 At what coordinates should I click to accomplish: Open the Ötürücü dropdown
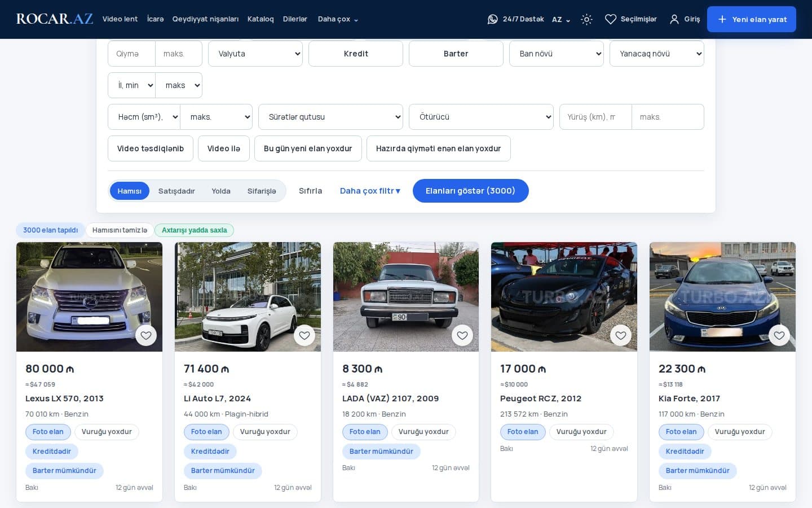(x=481, y=117)
